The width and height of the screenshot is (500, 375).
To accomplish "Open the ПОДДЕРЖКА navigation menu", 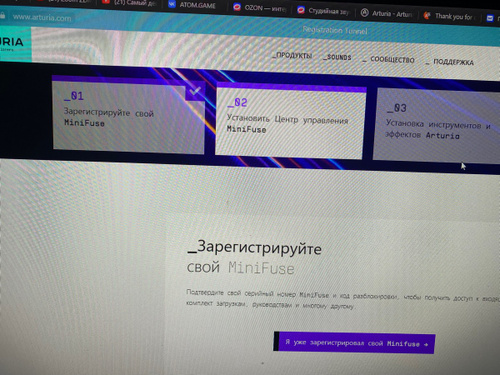I will click(x=450, y=62).
